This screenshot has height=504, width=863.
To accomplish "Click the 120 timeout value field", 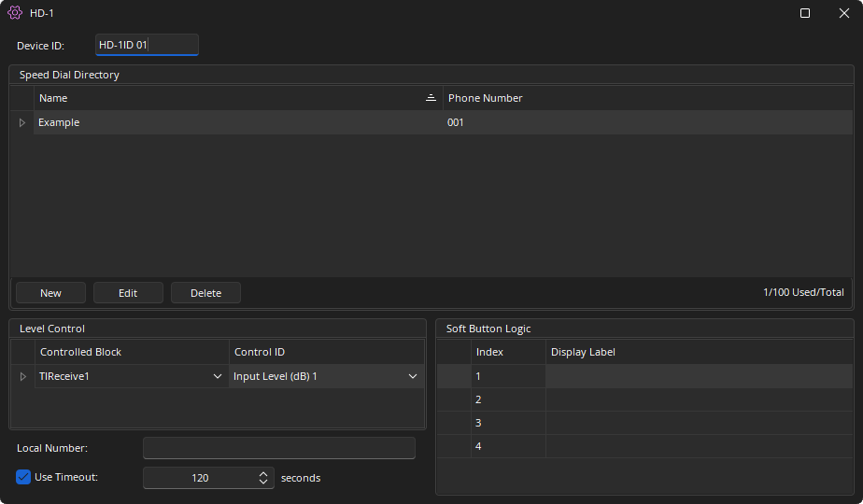I will (x=200, y=478).
